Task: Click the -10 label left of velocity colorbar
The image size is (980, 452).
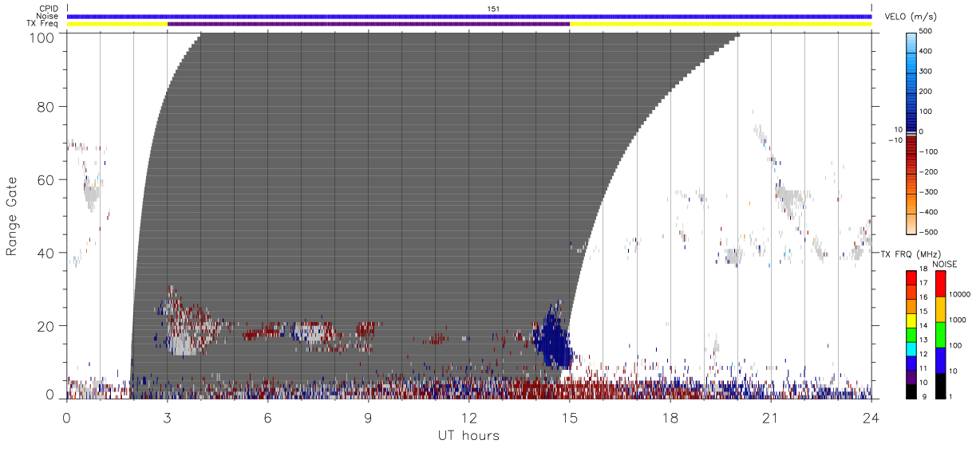Action: [894, 140]
